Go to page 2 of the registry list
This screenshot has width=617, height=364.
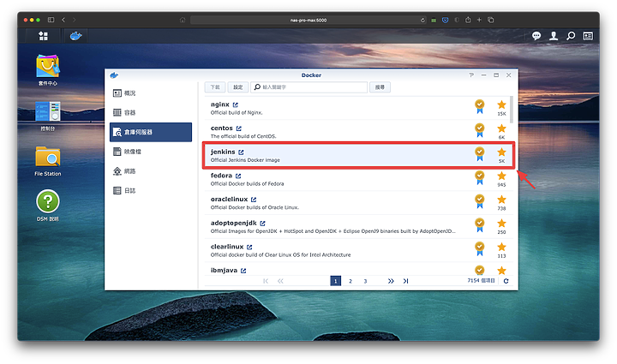(x=350, y=281)
